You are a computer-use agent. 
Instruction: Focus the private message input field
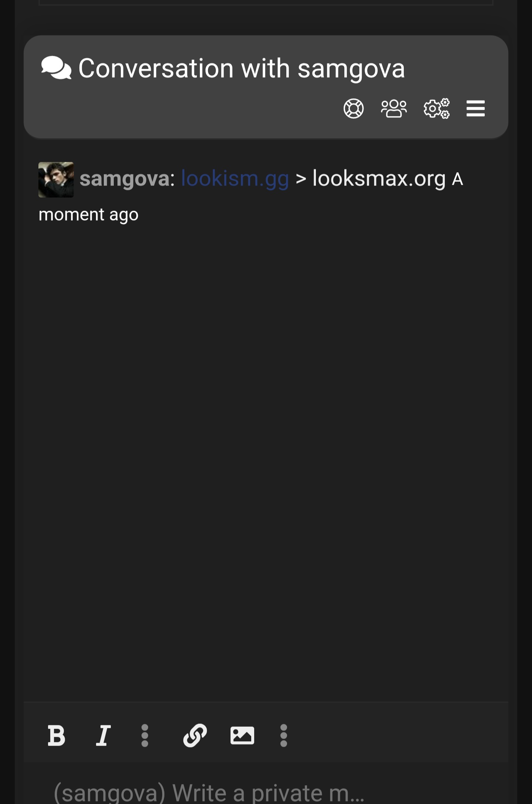tap(266, 793)
